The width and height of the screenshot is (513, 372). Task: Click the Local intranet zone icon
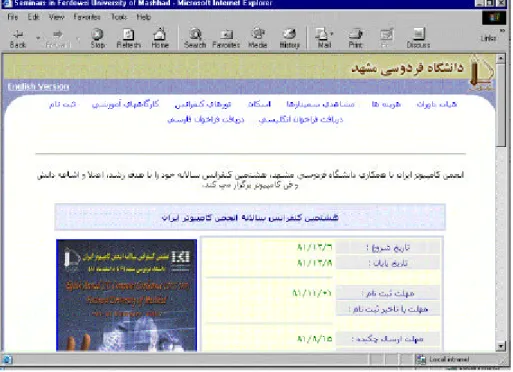pos(421,359)
